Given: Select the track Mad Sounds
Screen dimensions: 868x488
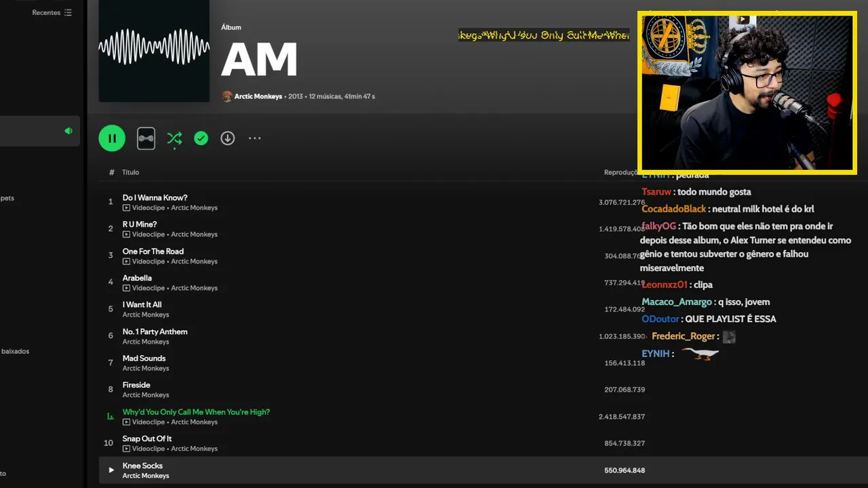Looking at the screenshot, I should coord(144,359).
